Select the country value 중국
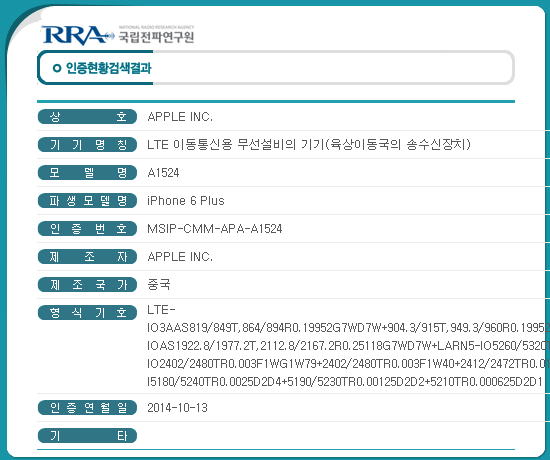 click(x=159, y=285)
